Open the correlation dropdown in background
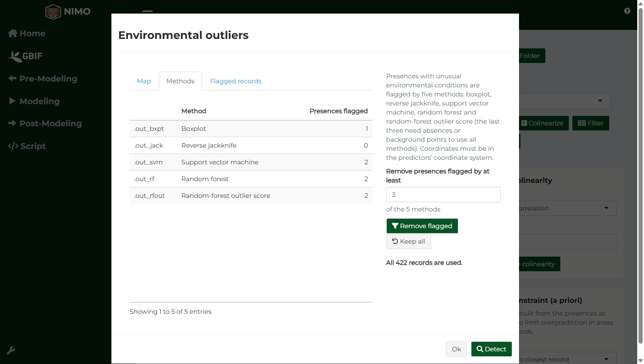Viewport: 644px width, 364px height. (567, 208)
